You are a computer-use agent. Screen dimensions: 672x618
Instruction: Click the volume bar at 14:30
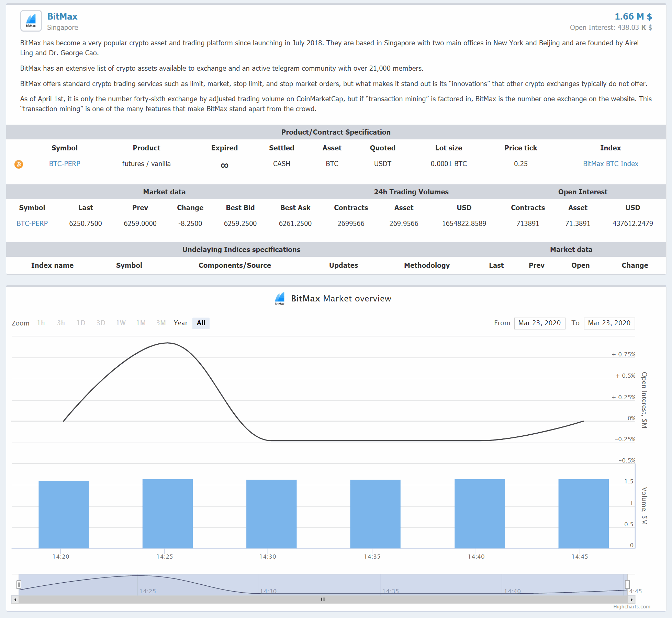pos(271,514)
